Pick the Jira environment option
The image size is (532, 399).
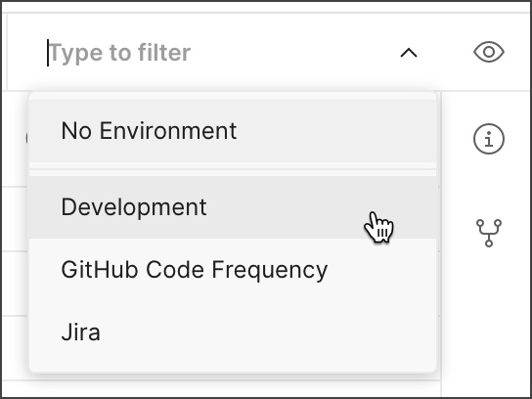(x=233, y=332)
